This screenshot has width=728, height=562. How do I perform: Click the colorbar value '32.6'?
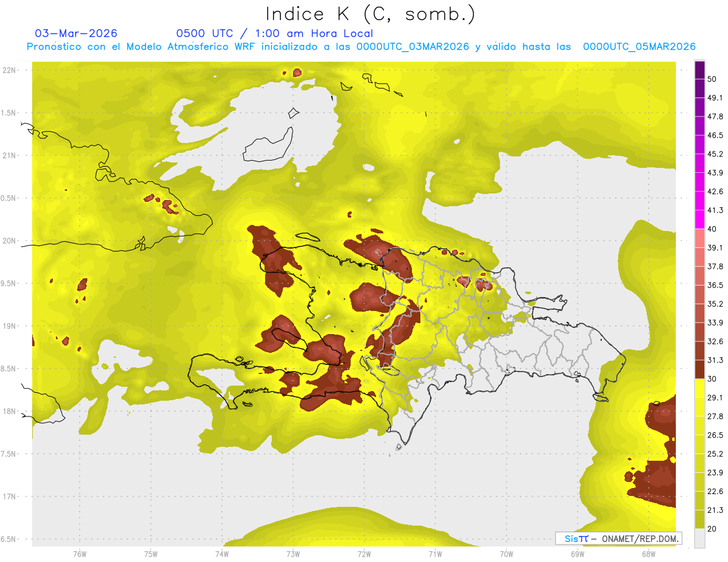tap(716, 341)
